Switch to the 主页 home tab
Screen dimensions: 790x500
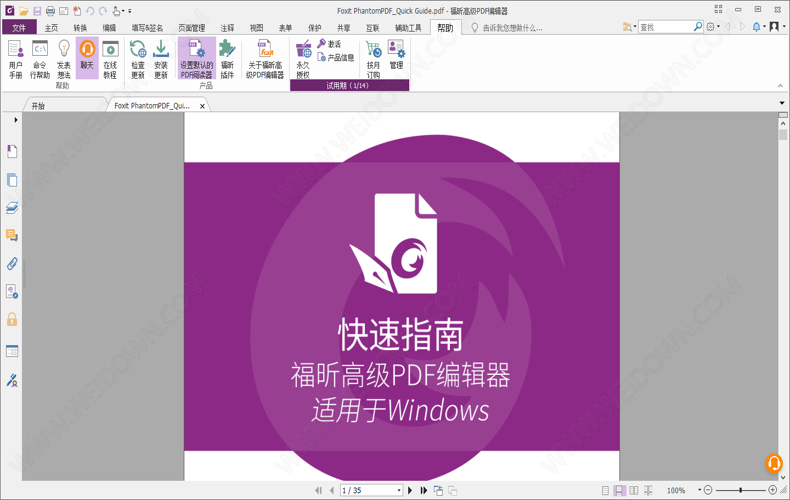(51, 28)
